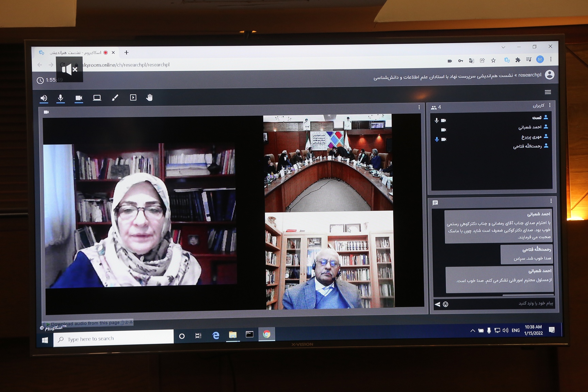Click the send message arrow icon
Image resolution: width=588 pixels, height=392 pixels.
pos(437,304)
